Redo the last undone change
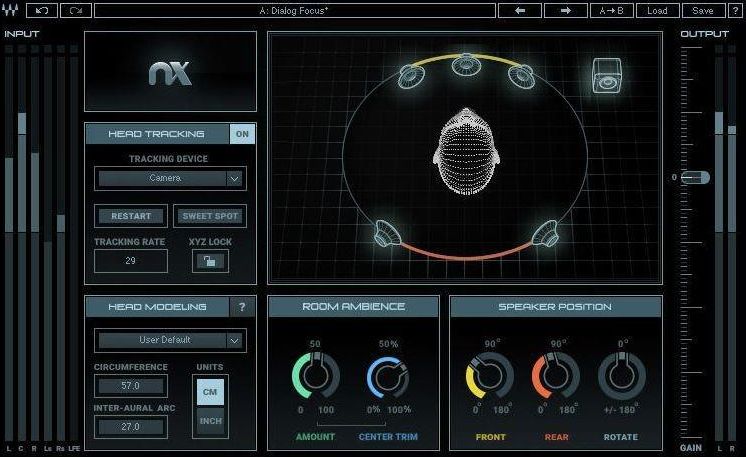The height and width of the screenshot is (457, 746). pos(76,10)
